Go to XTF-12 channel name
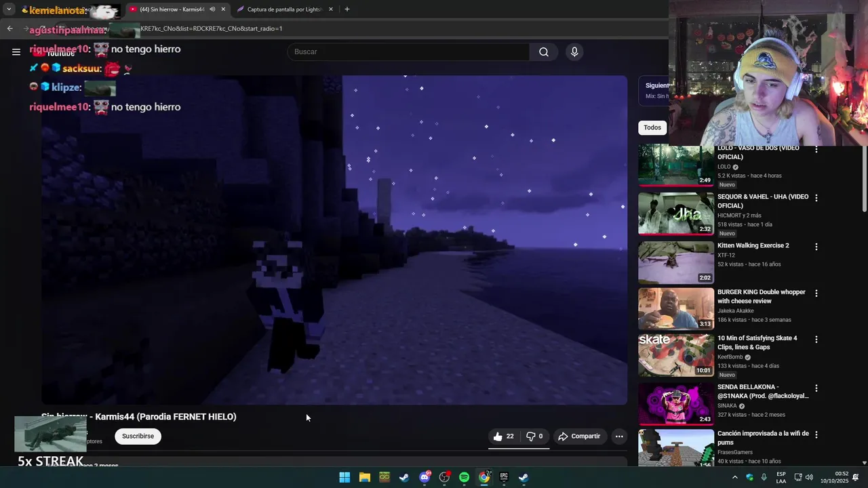868x488 pixels. 726,256
